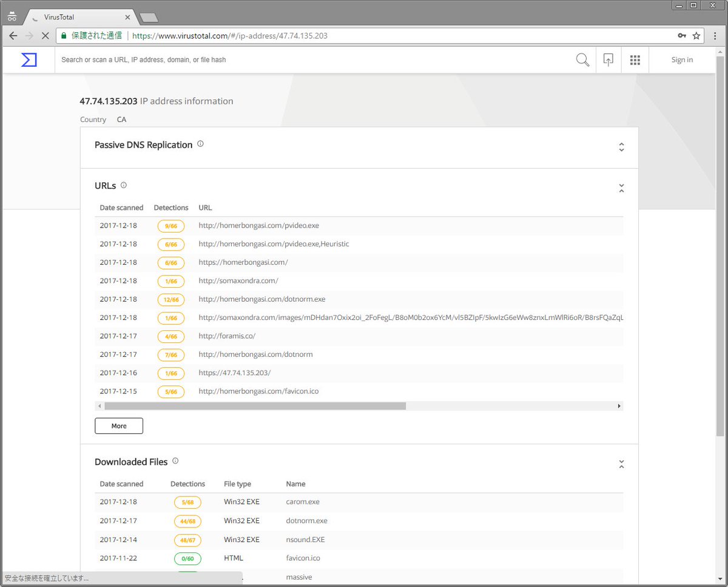This screenshot has width=728, height=587.
Task: Click the URLs table Date scanned header
Action: click(x=121, y=208)
